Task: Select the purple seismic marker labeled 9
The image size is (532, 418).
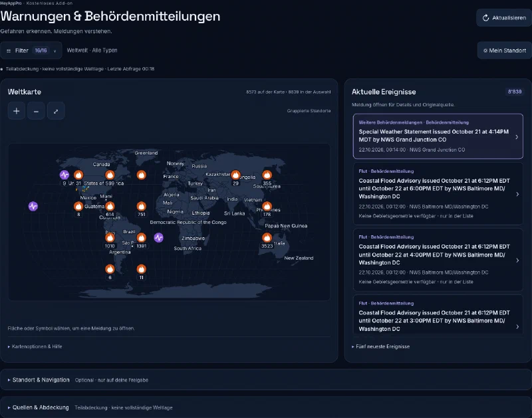Action: (x=64, y=175)
